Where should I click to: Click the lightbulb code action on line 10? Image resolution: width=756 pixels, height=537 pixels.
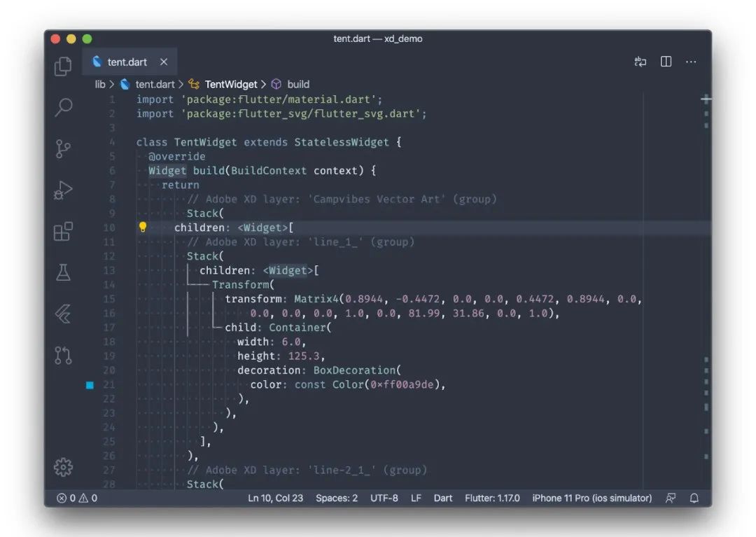pos(143,227)
